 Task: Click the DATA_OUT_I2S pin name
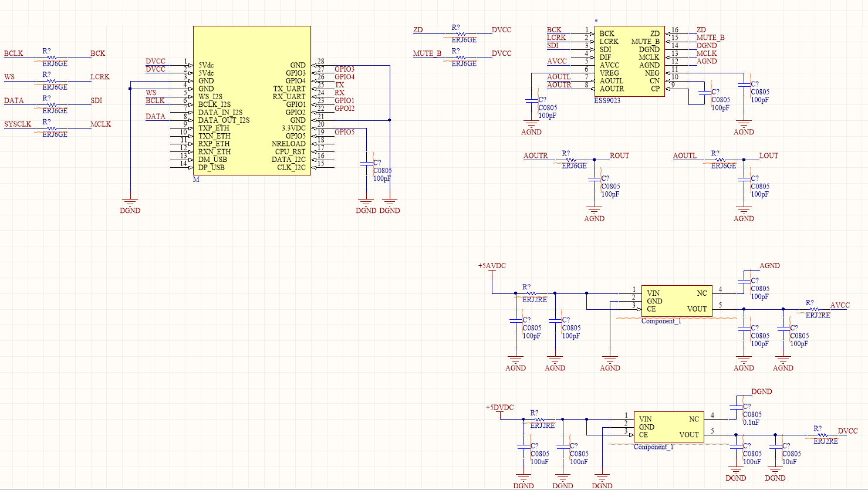(x=224, y=120)
